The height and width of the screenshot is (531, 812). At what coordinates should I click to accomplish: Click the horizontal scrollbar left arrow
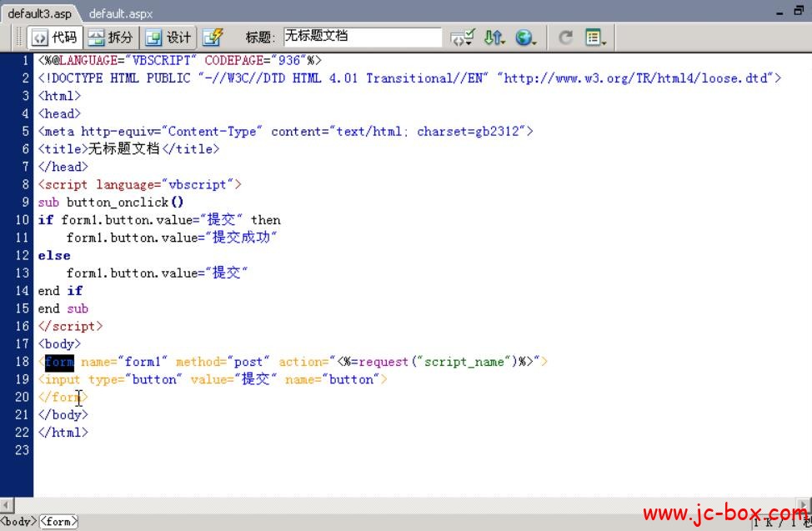7,505
